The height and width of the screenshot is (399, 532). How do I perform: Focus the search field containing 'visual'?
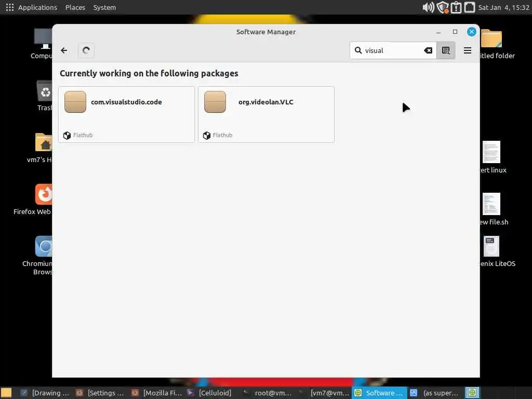(393, 50)
